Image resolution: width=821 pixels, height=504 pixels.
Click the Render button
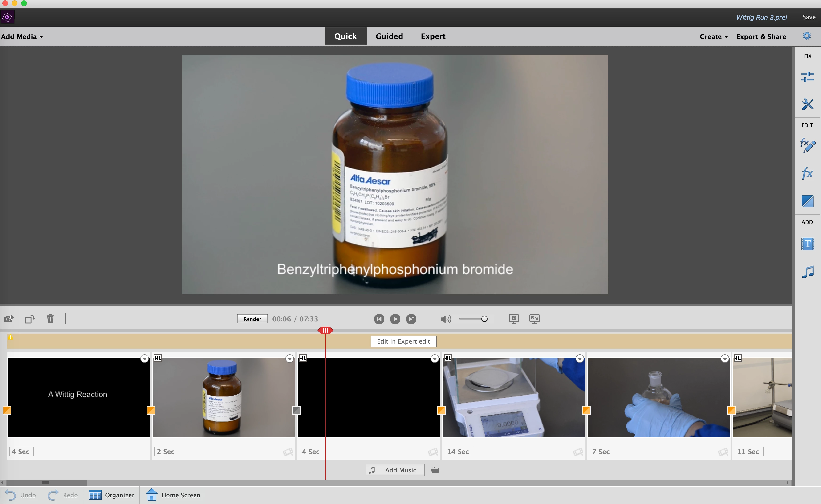pos(252,319)
